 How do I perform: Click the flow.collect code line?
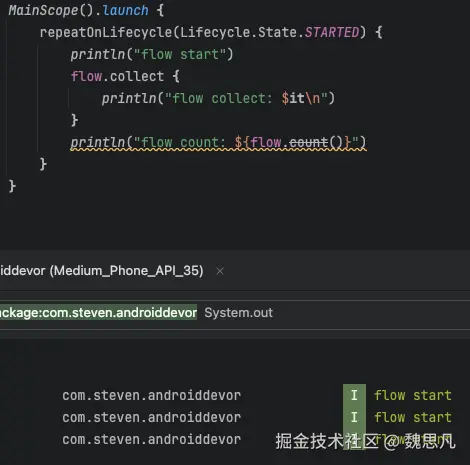[126, 76]
